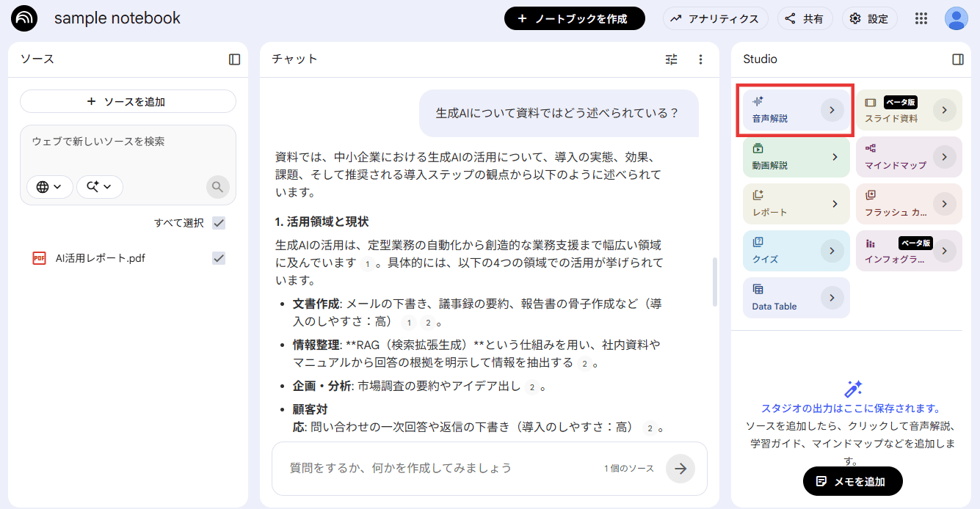
Task: Click the フラッシュカード icon
Action: pos(871,195)
